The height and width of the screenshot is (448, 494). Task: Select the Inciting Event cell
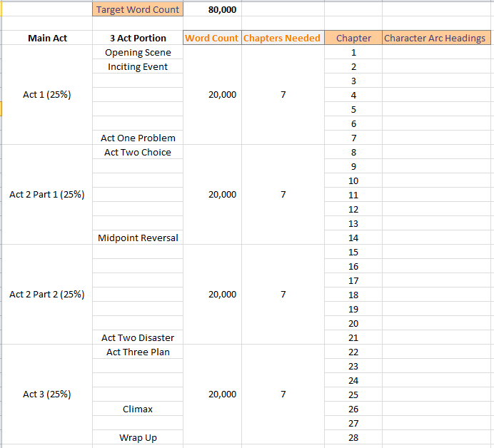138,67
